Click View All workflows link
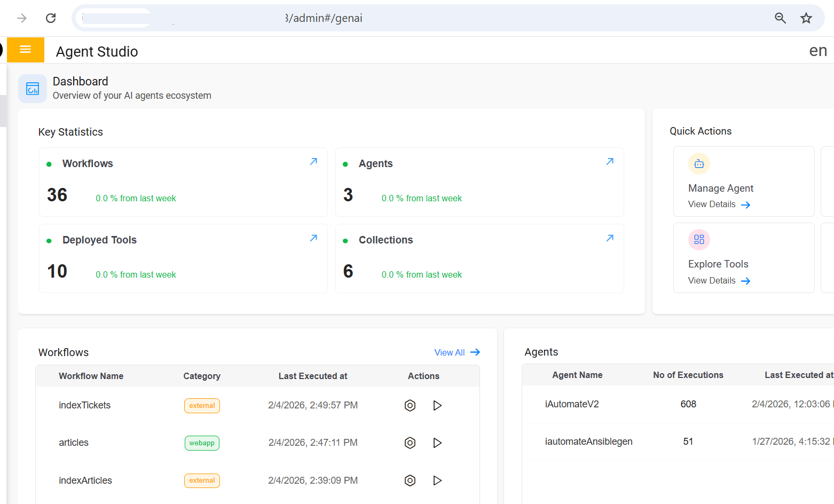The image size is (834, 504). [457, 352]
